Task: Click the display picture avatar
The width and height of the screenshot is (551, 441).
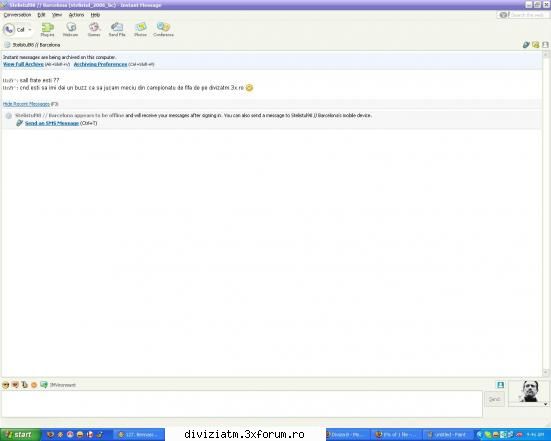Action: (x=529, y=392)
